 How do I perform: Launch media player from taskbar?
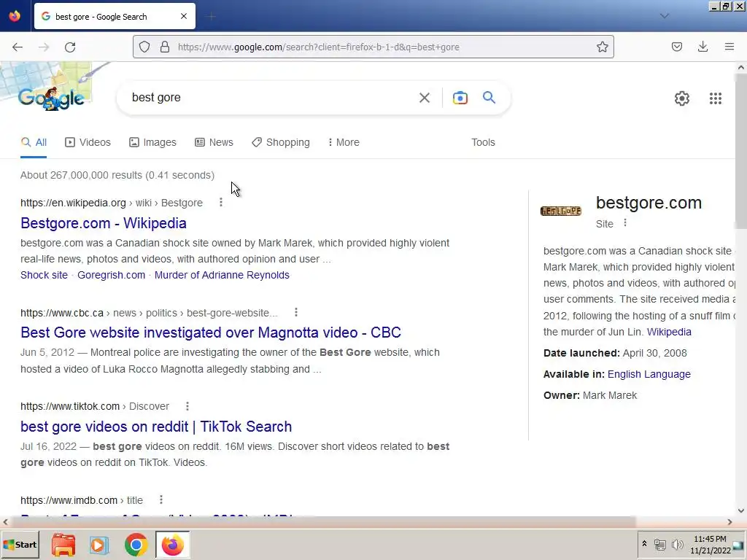[99, 545]
